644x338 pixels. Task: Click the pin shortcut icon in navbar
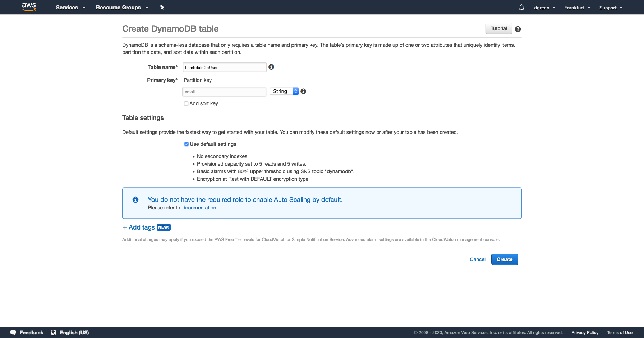(162, 7)
